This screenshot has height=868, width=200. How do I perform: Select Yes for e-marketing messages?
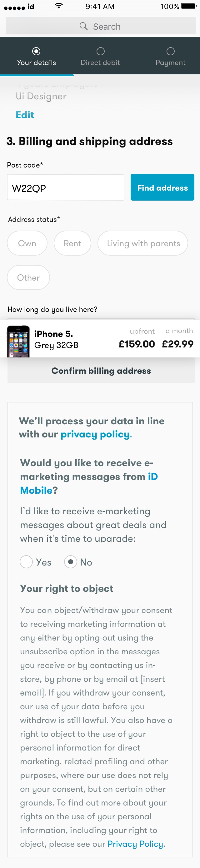point(26,562)
